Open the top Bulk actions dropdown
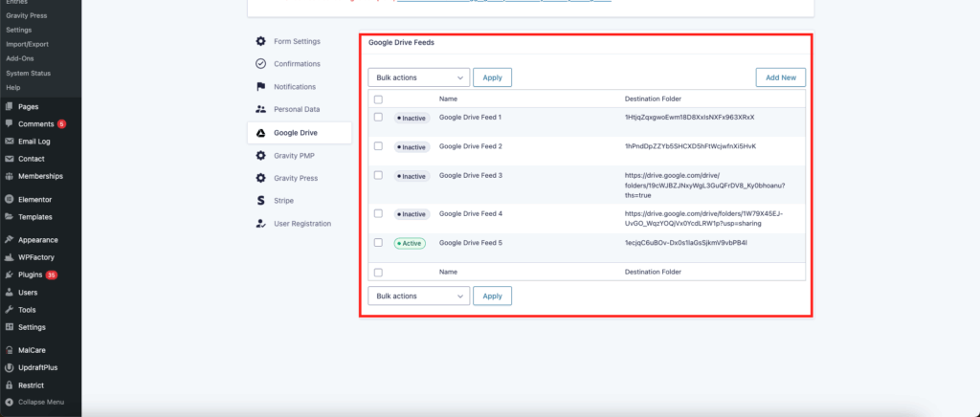 point(419,77)
